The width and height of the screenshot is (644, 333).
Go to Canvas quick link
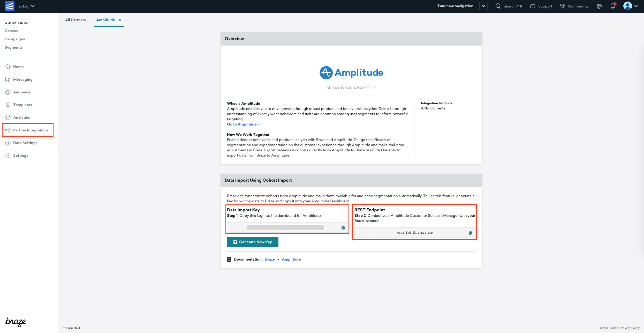(11, 31)
